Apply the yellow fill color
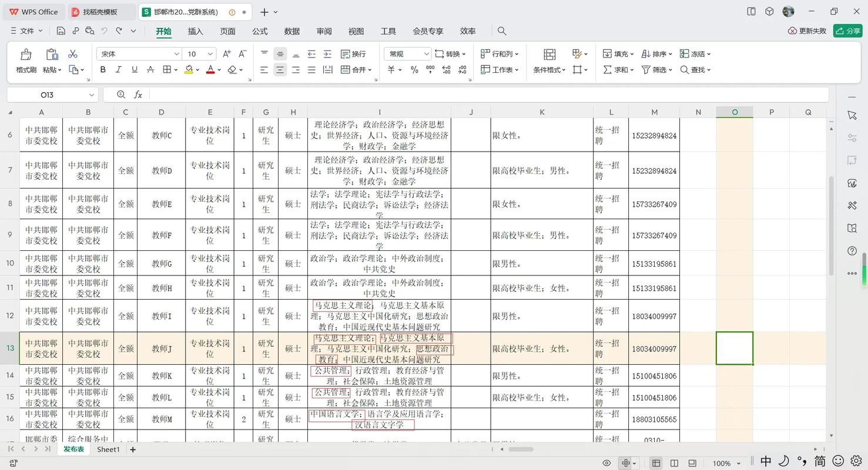The width and height of the screenshot is (868, 470). click(189, 70)
